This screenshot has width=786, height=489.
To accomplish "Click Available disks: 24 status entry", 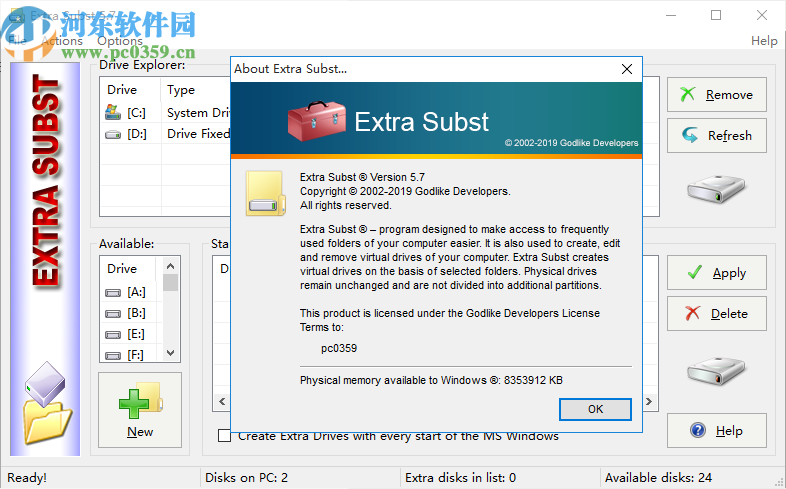I will 658,478.
